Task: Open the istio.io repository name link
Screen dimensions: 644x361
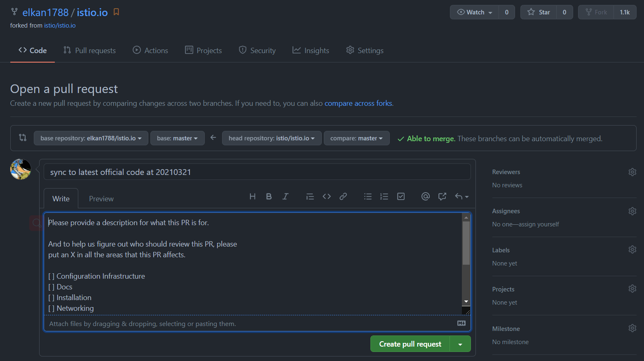Action: [92, 12]
